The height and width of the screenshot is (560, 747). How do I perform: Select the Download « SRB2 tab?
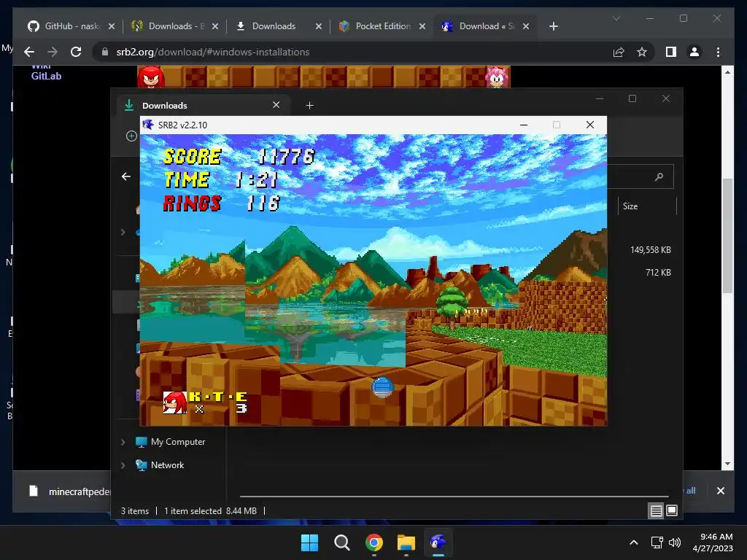coord(486,26)
